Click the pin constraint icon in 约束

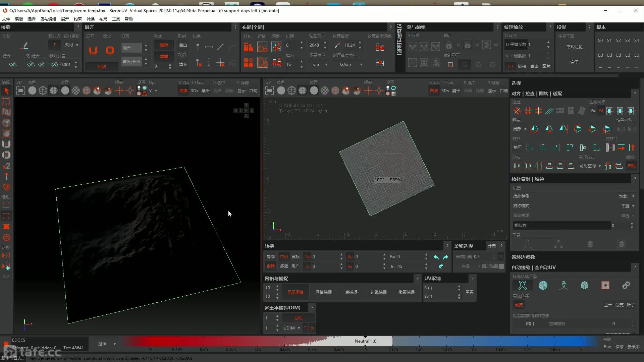click(198, 47)
